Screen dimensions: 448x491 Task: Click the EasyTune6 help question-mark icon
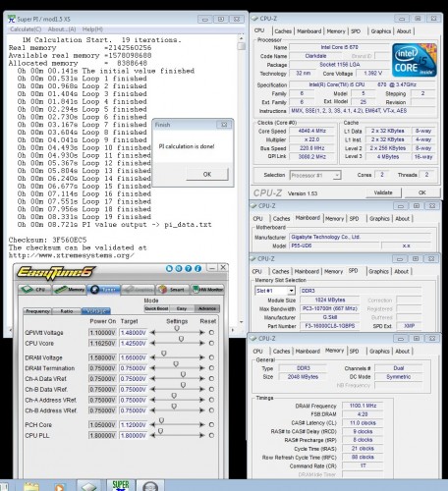(x=189, y=268)
